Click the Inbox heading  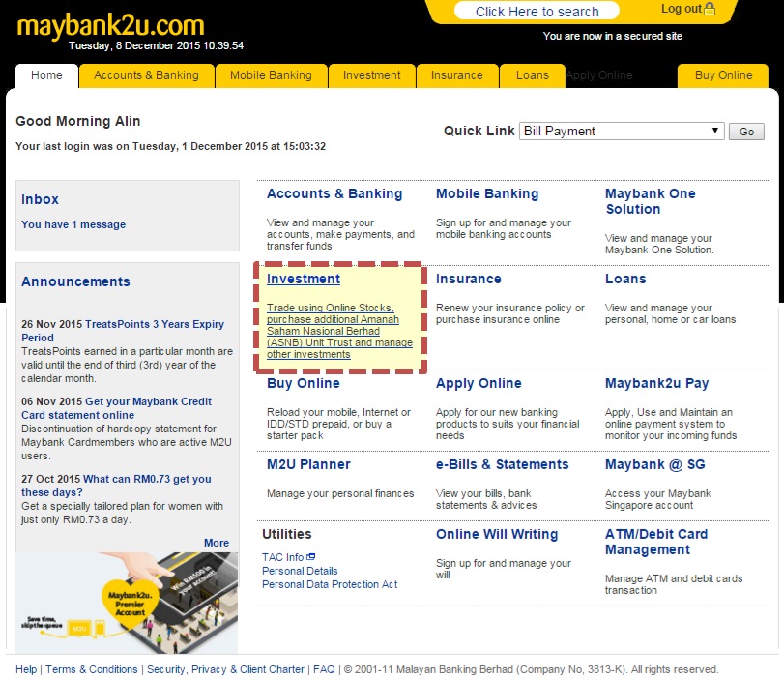point(40,199)
